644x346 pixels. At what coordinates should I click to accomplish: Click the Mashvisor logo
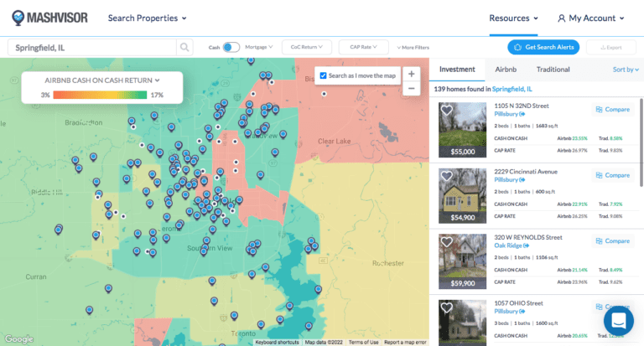coord(49,18)
